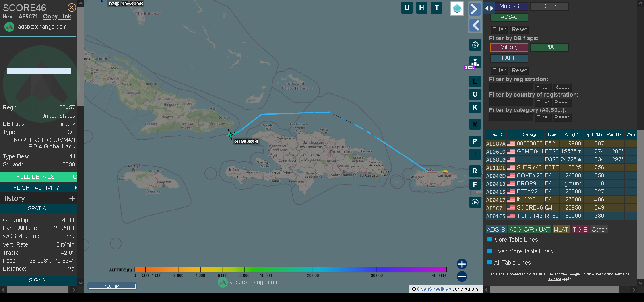Zoom out the map with minus
The width and height of the screenshot is (644, 302).
coord(462,276)
